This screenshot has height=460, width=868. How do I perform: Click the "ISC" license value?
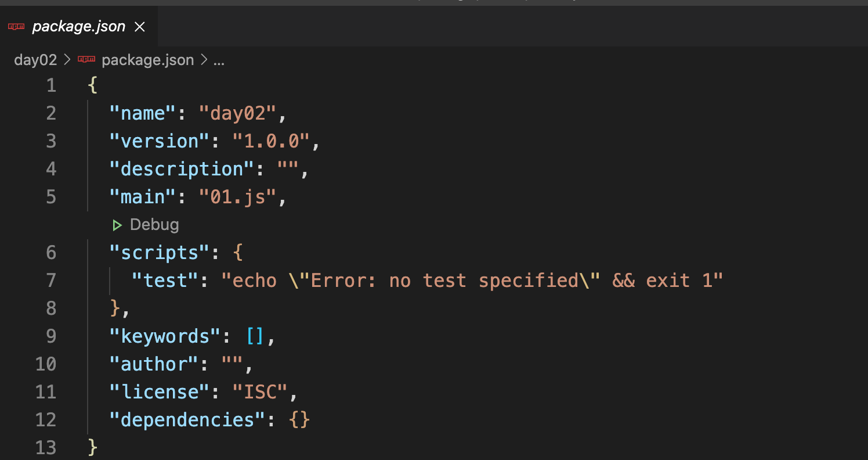pyautogui.click(x=260, y=392)
